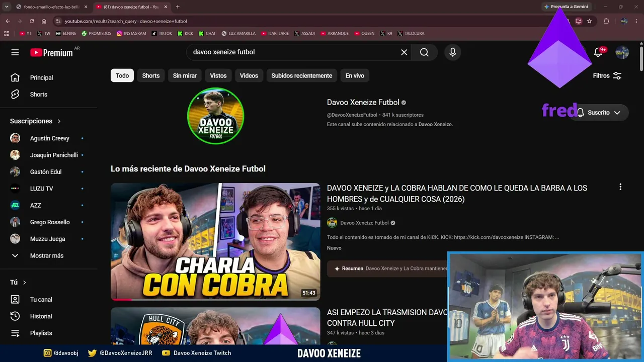Reload the page in the browser
This screenshot has width=644, height=362.
pyautogui.click(x=32, y=21)
